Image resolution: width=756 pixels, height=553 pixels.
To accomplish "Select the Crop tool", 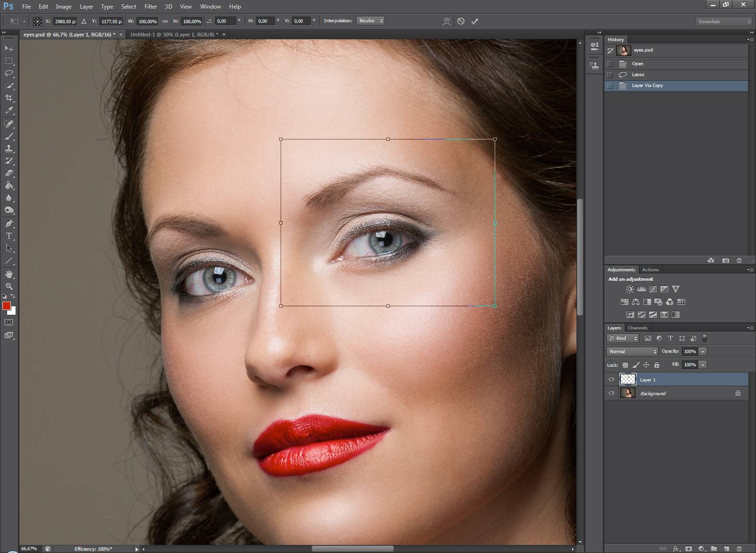I will (9, 98).
